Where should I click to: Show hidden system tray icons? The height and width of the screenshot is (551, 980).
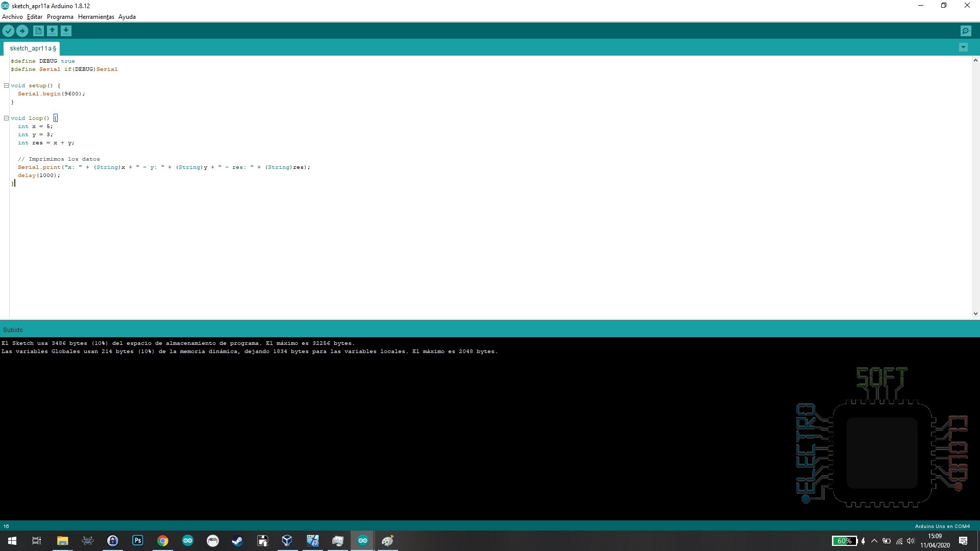(874, 541)
